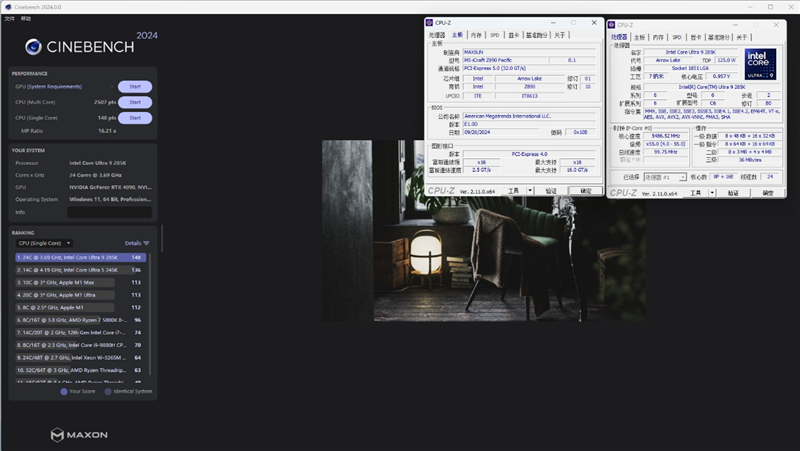Image resolution: width=800 pixels, height=451 pixels.
Task: Click the Info text field under Your System
Action: click(x=109, y=212)
